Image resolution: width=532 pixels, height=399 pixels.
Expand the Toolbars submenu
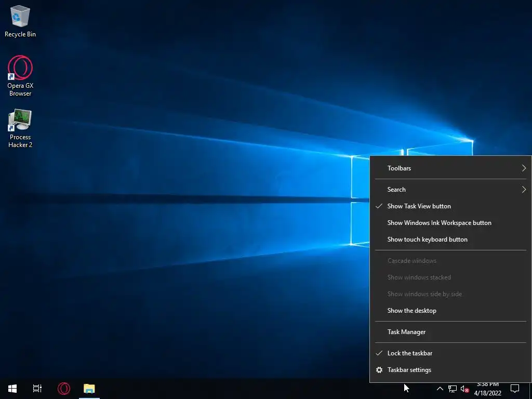click(x=450, y=168)
